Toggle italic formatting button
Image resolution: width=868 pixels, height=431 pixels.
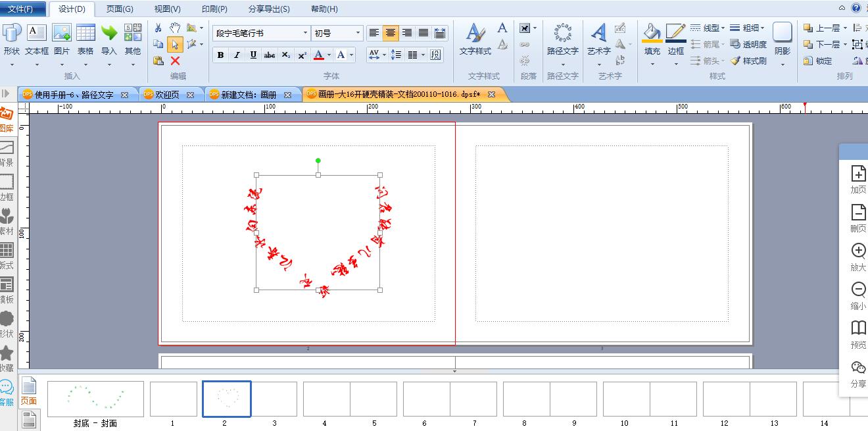click(237, 55)
